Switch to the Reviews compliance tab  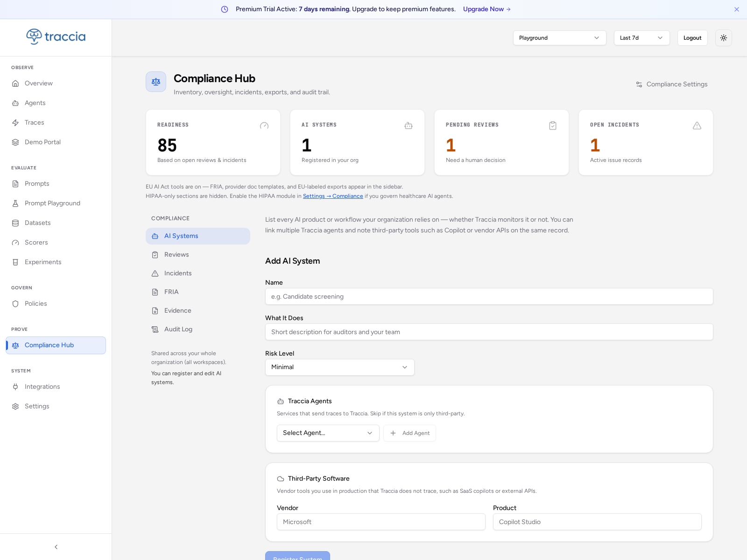tap(198, 255)
